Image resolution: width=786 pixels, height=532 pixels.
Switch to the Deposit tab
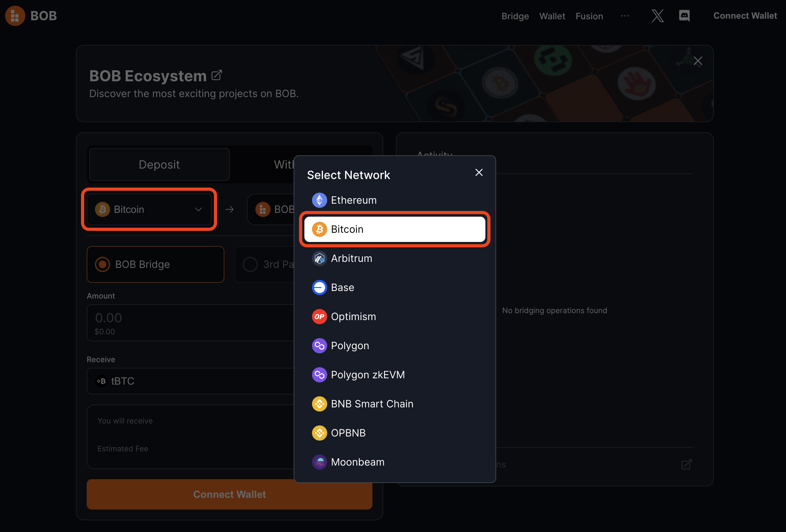pos(159,164)
